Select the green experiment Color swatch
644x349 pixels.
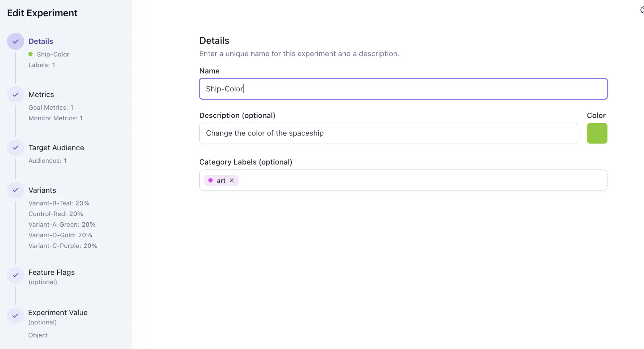(596, 133)
